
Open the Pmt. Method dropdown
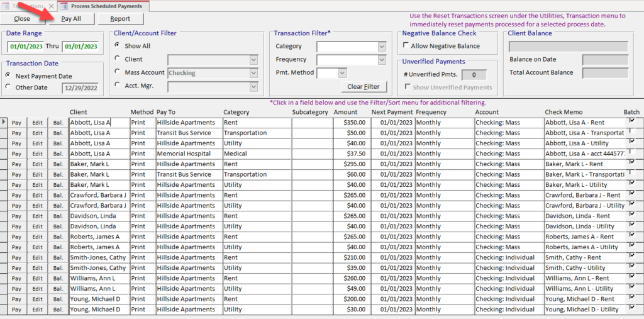(343, 73)
